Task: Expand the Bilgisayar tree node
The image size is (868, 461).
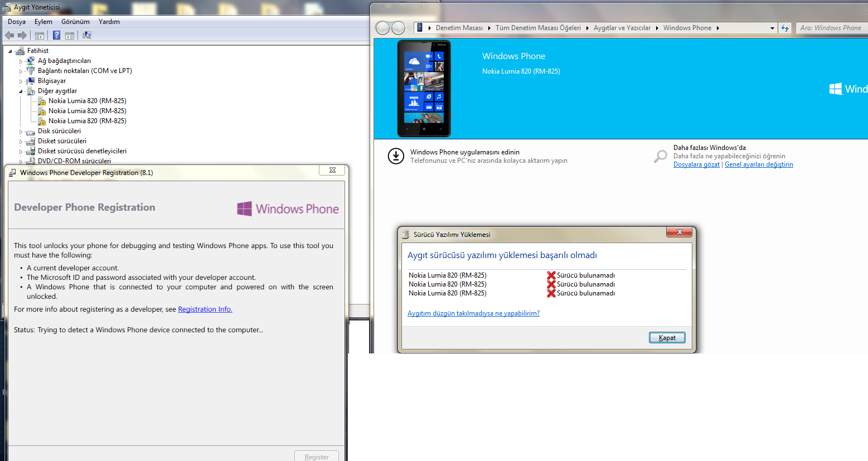Action: pyautogui.click(x=21, y=81)
